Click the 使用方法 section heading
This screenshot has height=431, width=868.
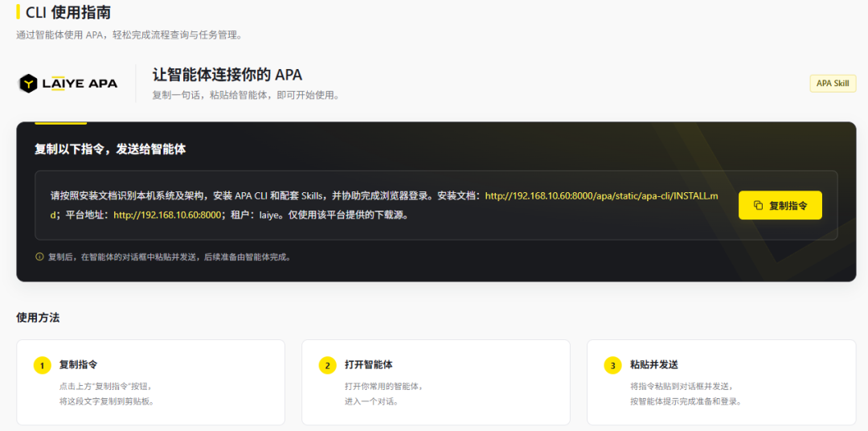[x=38, y=318]
